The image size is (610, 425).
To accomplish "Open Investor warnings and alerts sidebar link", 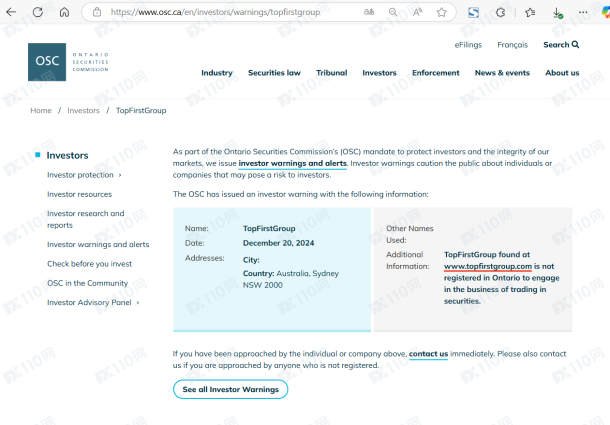I will (98, 244).
